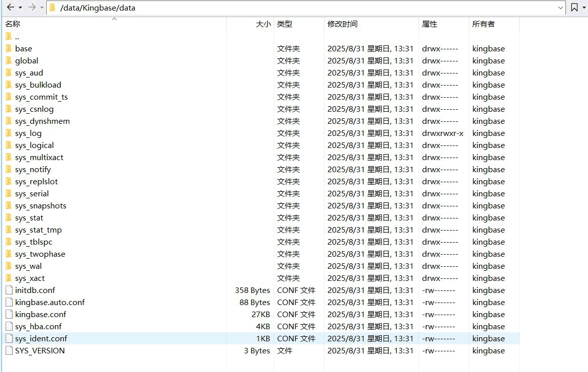Sort by the 类型 column header
The height and width of the screenshot is (372, 588).
point(285,24)
